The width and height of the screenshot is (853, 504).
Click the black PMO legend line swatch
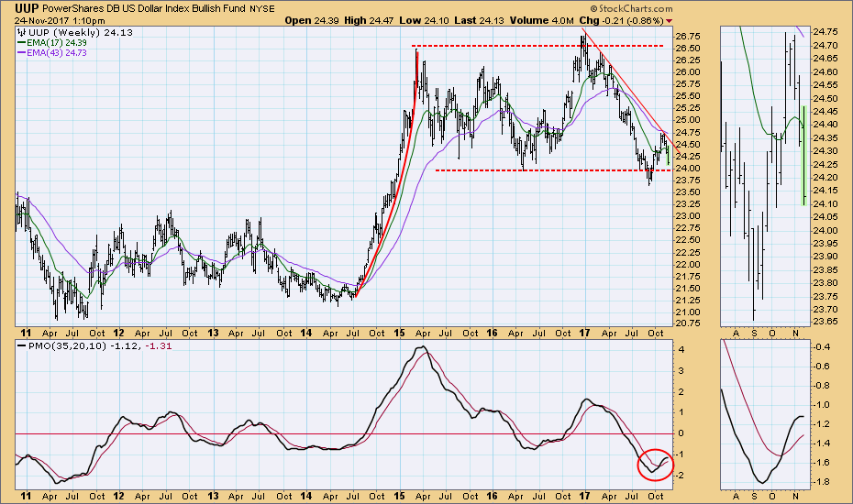(22, 345)
